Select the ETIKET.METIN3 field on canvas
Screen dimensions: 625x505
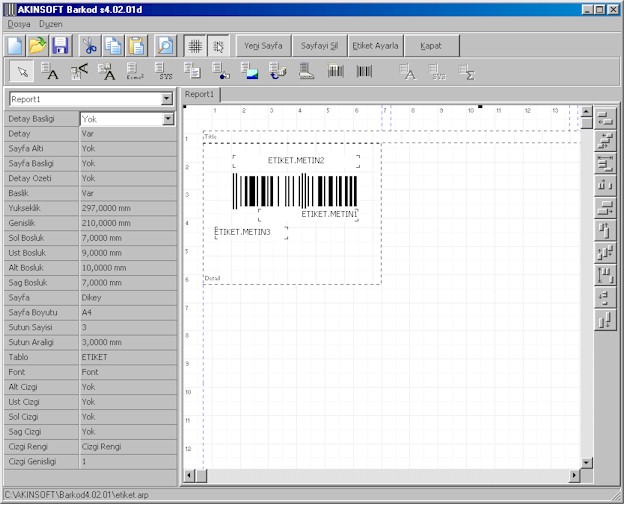click(251, 232)
